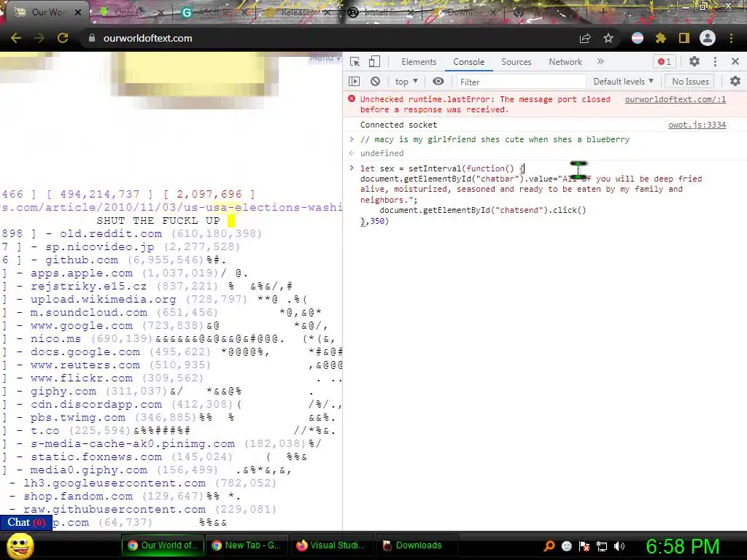
Task: Switch to Visual Studio taskbar window
Action: tap(330, 545)
